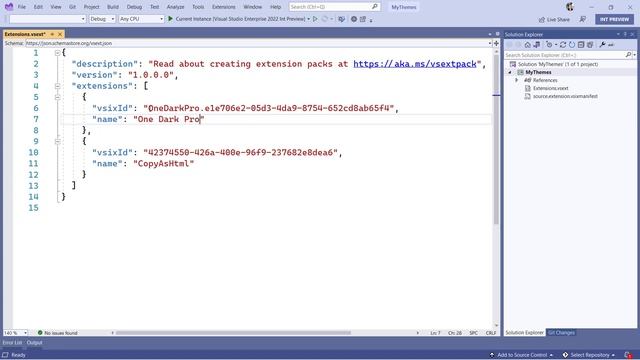Open user account avatar
Image resolution: width=640 pixels, height=360 pixels.
pyautogui.click(x=570, y=7)
